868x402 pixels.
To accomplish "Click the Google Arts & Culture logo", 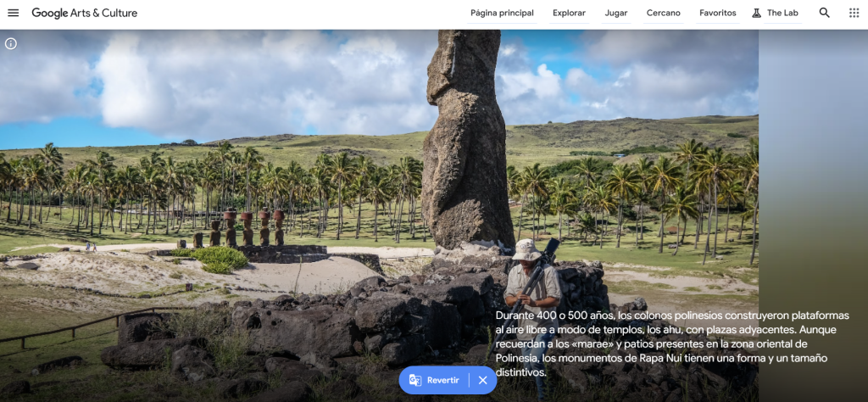I will 84,13.
